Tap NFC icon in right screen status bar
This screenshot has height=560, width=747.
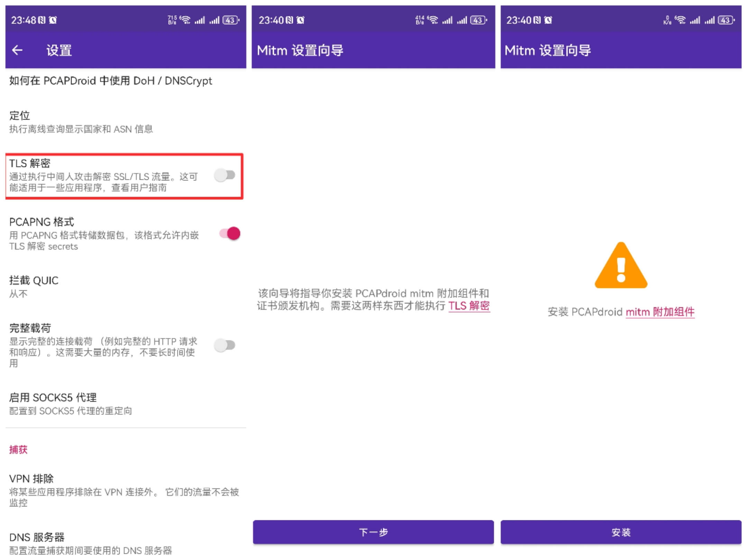pos(537,20)
